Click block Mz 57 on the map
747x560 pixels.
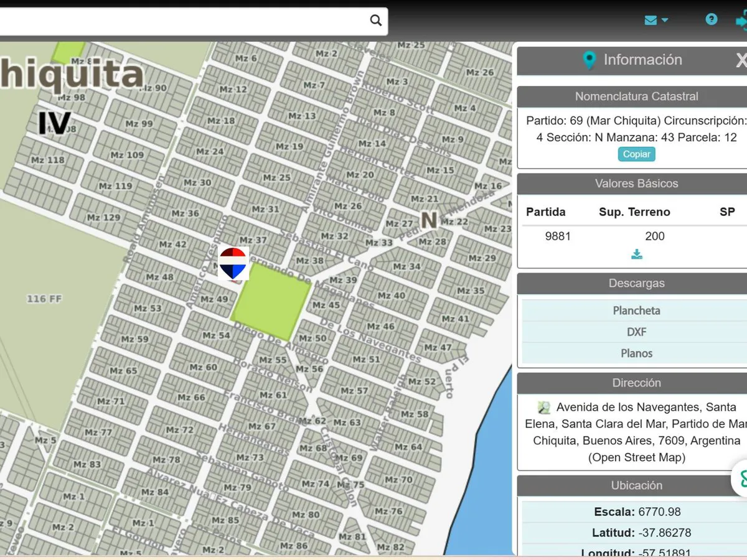pyautogui.click(x=354, y=391)
